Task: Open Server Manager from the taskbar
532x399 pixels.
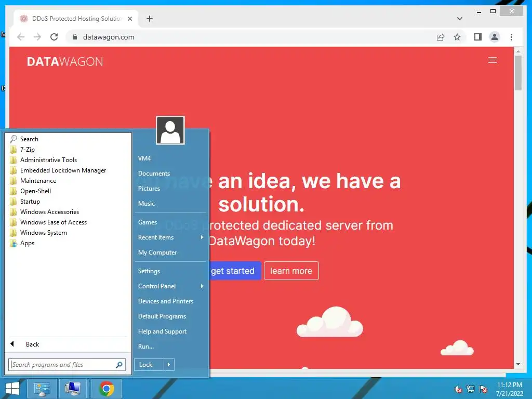Action: pyautogui.click(x=42, y=389)
